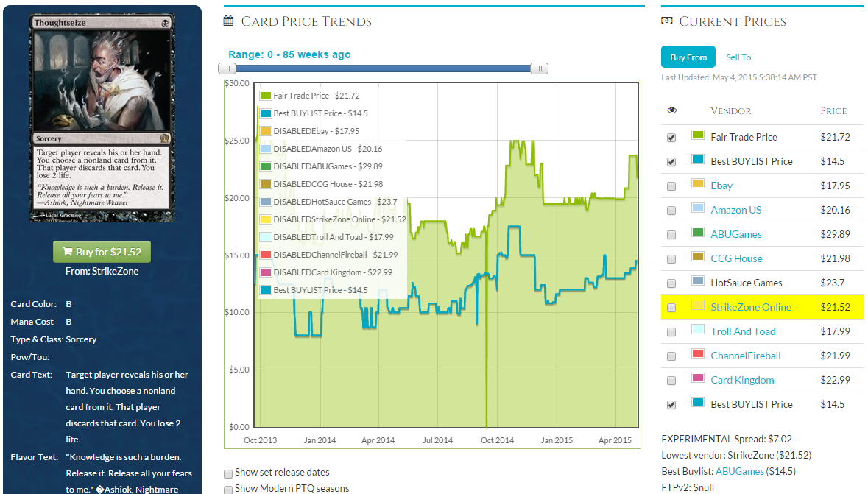The height and width of the screenshot is (494, 868).
Task: Click the range slider track between handles
Action: tap(383, 68)
